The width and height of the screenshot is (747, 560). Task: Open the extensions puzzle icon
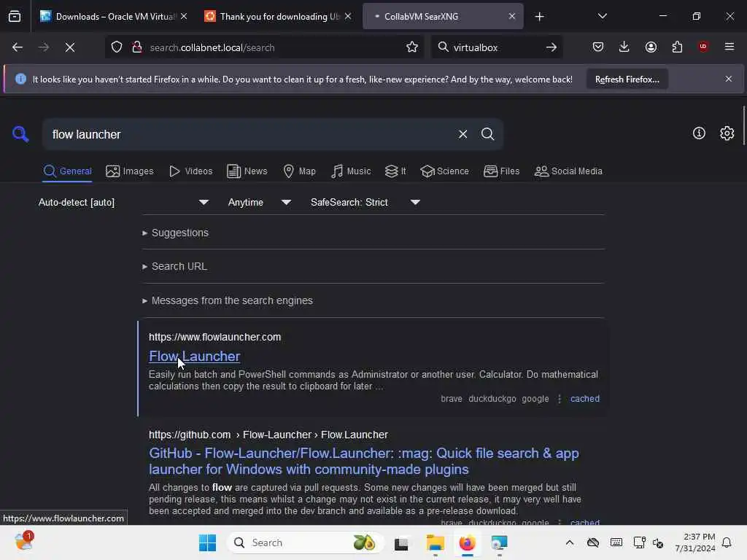pyautogui.click(x=677, y=47)
